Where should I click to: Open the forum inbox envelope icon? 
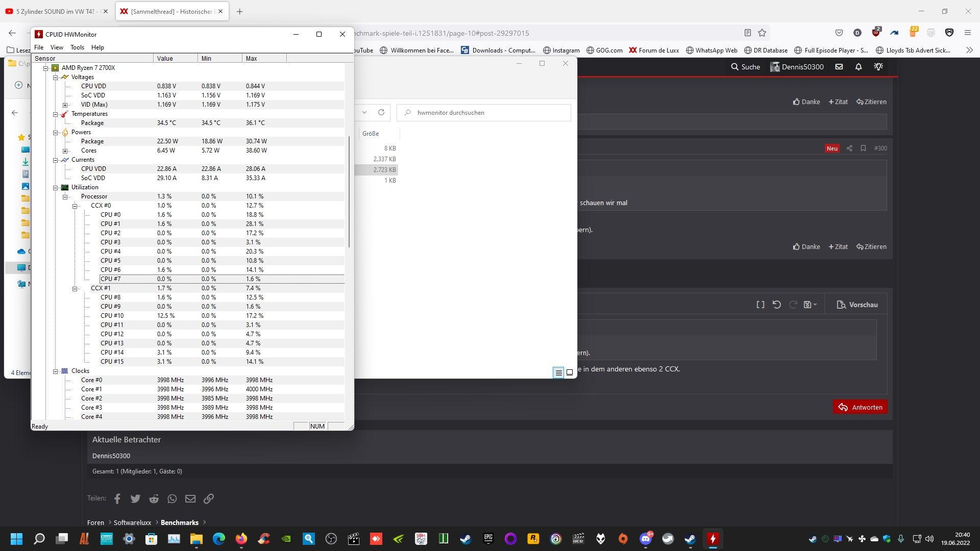[x=839, y=67]
